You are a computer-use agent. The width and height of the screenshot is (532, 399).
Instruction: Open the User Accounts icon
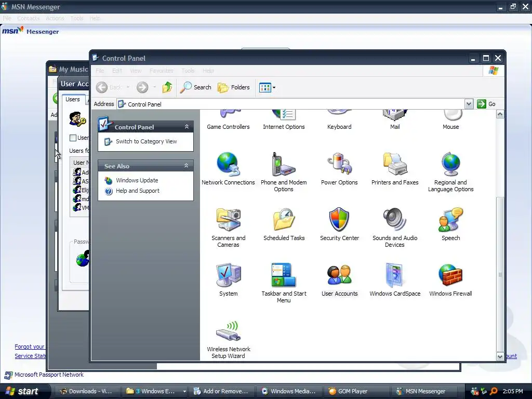coord(339,280)
